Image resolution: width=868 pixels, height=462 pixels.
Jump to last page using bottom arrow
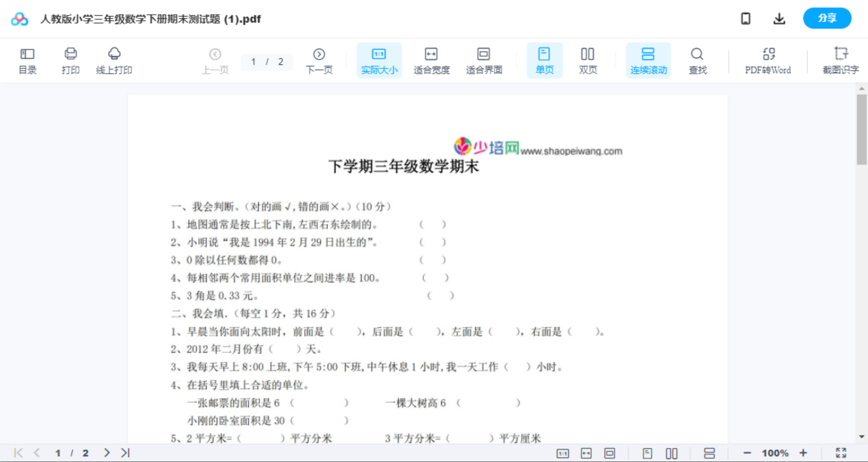(124, 452)
